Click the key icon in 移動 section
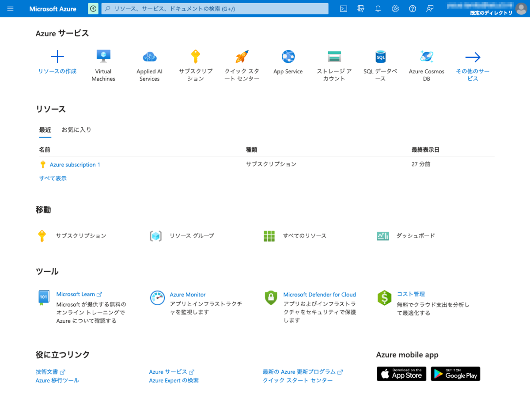This screenshot has width=530, height=420. click(x=42, y=236)
